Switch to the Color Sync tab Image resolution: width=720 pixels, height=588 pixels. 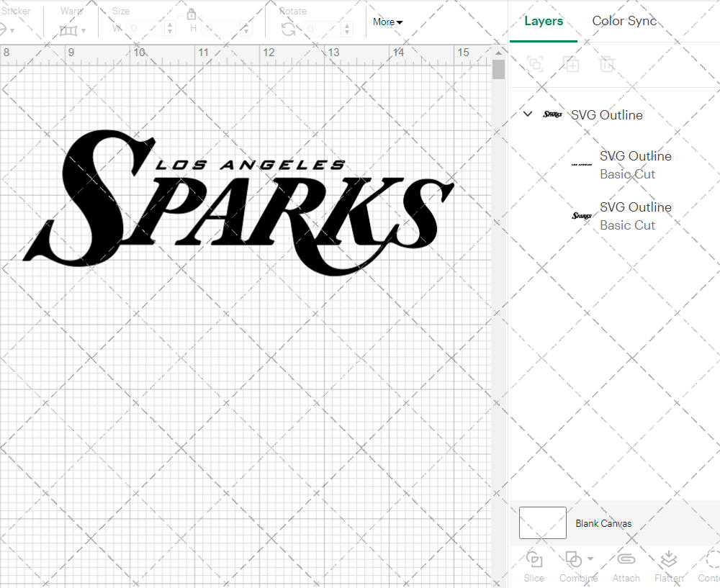[x=624, y=21]
